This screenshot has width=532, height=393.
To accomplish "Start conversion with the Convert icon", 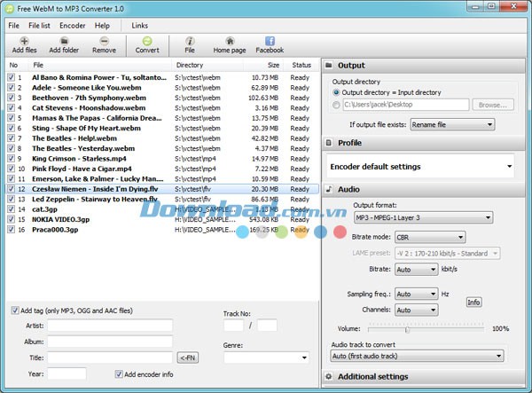I will [x=147, y=41].
